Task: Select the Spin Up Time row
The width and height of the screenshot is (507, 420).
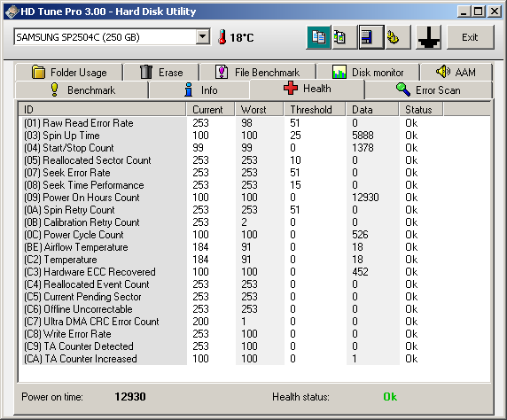Action: coord(254,136)
